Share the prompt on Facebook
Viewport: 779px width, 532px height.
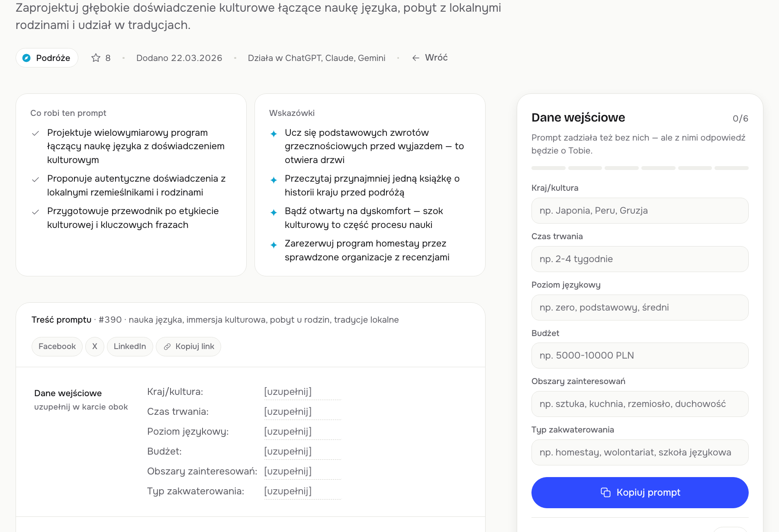point(57,346)
